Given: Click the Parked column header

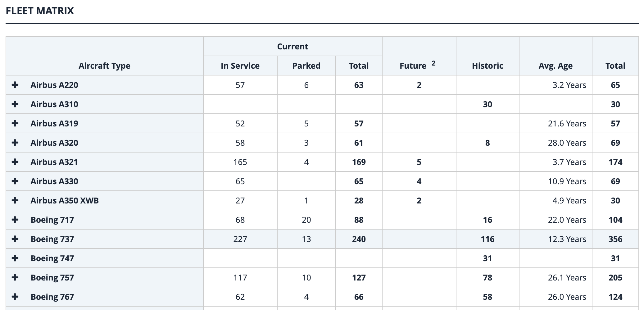Looking at the screenshot, I should pos(306,66).
